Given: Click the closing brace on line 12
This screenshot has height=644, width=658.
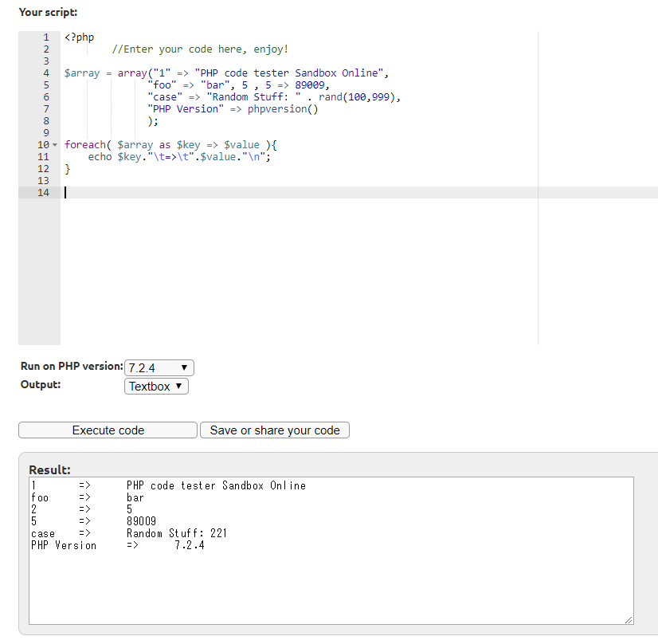Looking at the screenshot, I should click(x=68, y=169).
